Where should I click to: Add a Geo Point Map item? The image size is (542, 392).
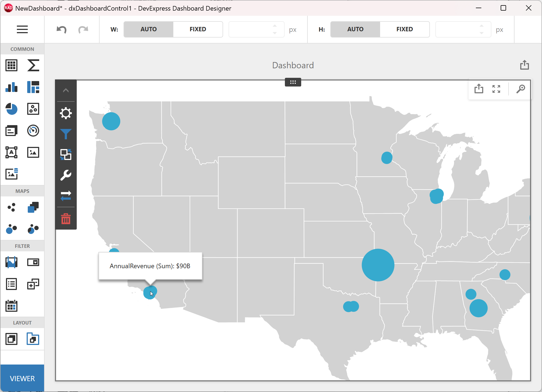(11, 207)
